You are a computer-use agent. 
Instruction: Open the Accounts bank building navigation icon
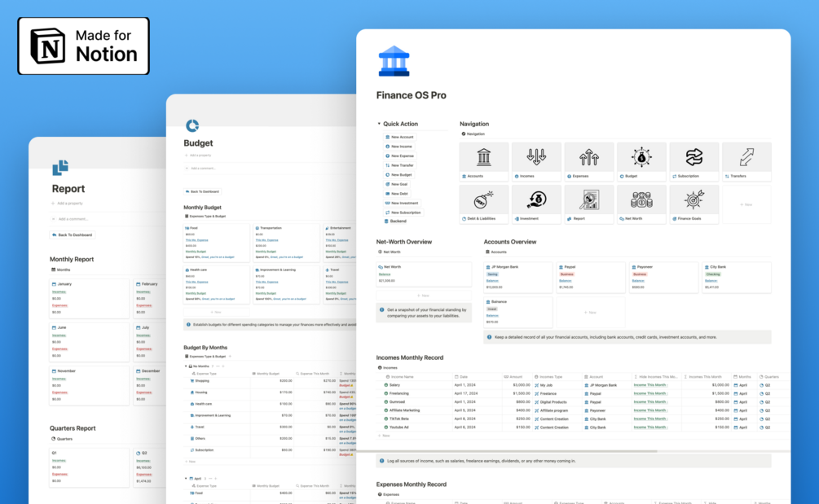click(484, 157)
